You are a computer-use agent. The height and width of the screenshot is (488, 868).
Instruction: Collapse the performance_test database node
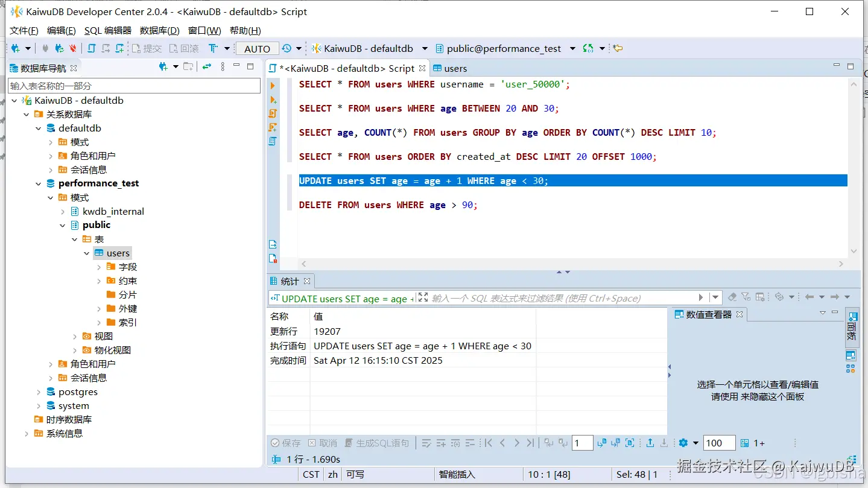pyautogui.click(x=39, y=183)
